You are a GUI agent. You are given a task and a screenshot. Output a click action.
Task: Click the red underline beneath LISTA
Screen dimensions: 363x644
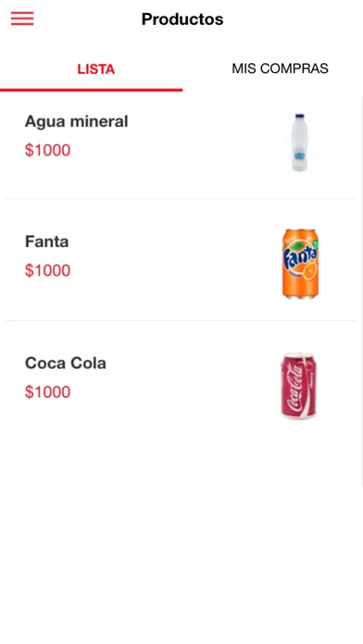click(92, 90)
